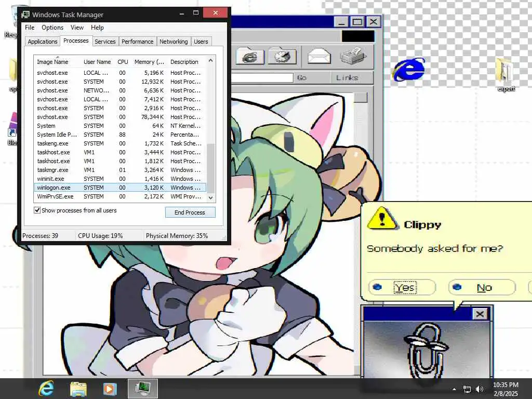The width and height of the screenshot is (532, 399).
Task: Open File Explorer from taskbar
Action: [78, 389]
